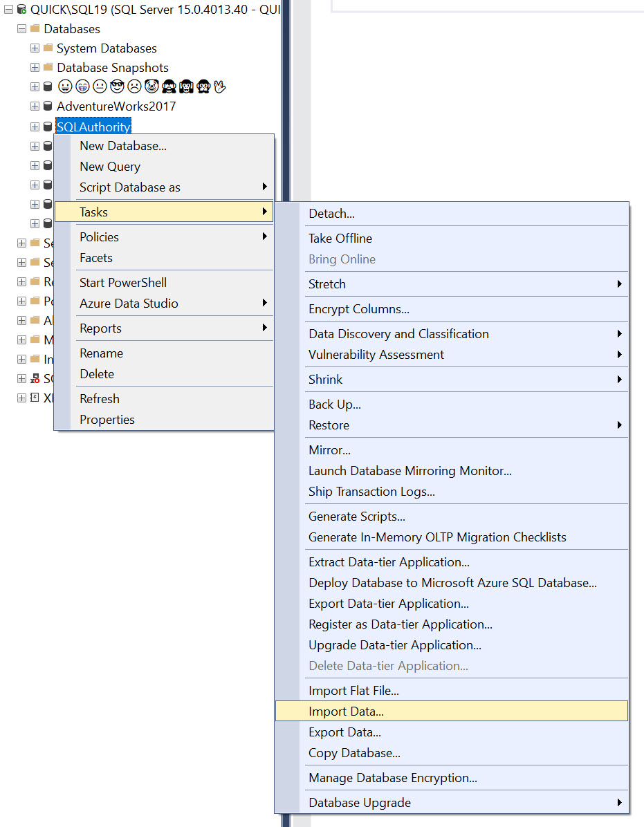Choose Copy Database...
This screenshot has height=827, width=644.
click(452, 753)
